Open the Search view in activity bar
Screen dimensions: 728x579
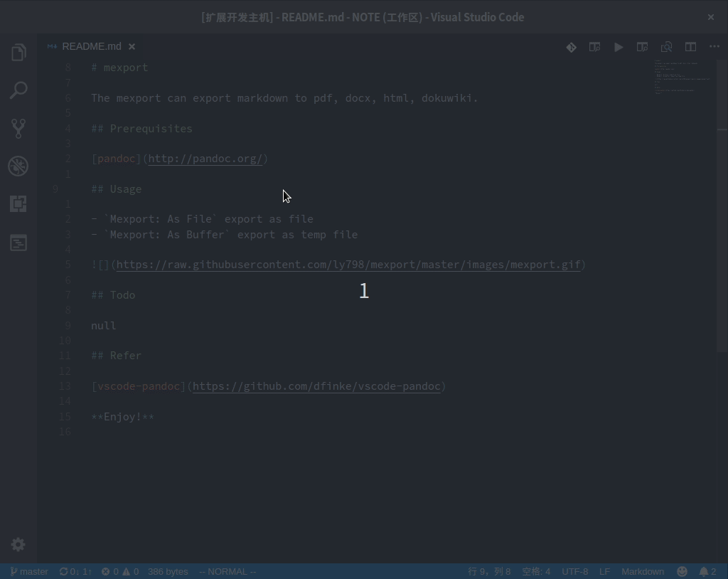(18, 90)
